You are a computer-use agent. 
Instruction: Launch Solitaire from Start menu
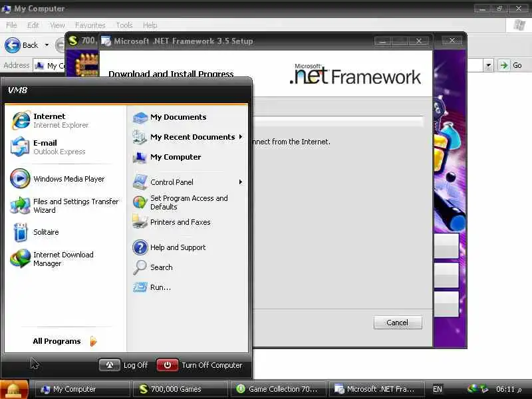pyautogui.click(x=21, y=232)
